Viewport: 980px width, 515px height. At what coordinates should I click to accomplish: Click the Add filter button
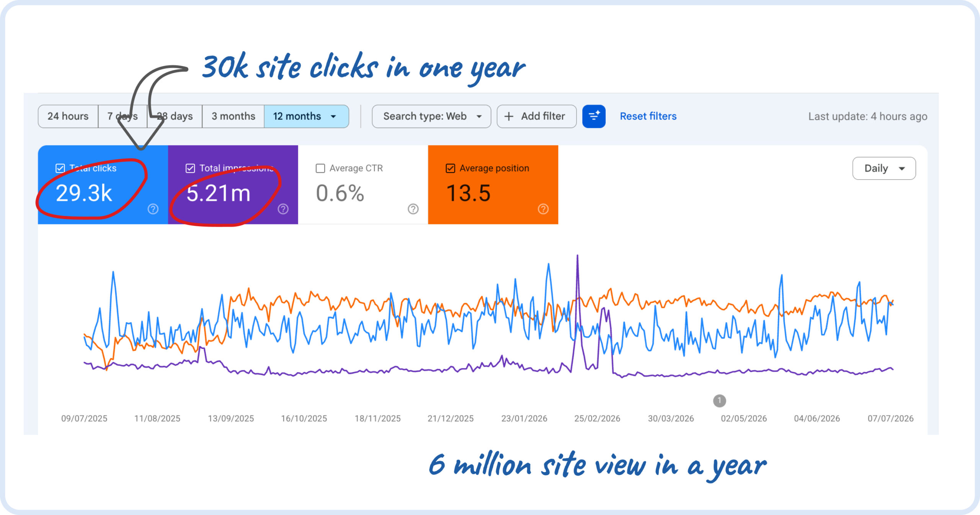tap(537, 116)
